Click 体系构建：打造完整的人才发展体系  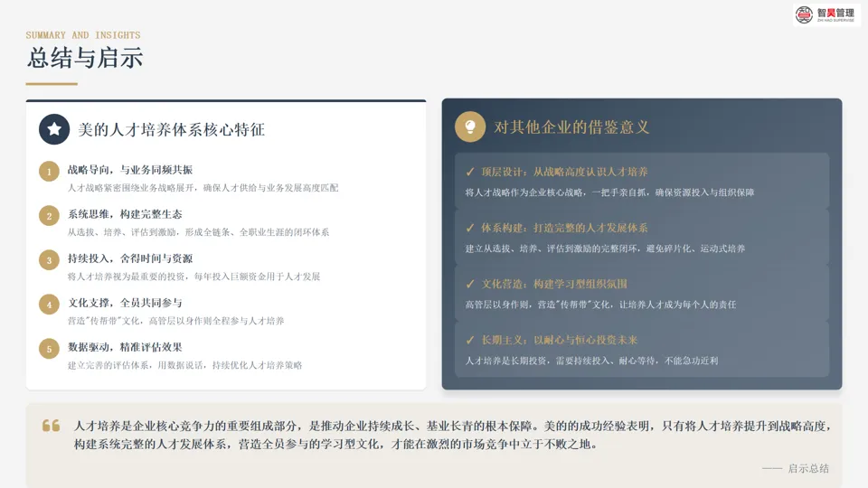[564, 228]
